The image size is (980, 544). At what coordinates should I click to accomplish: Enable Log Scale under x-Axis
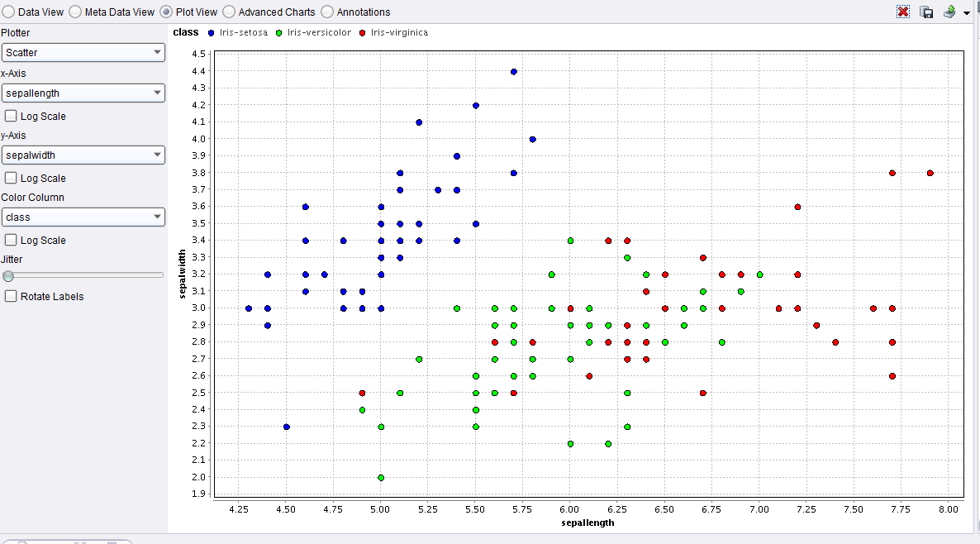(x=11, y=116)
